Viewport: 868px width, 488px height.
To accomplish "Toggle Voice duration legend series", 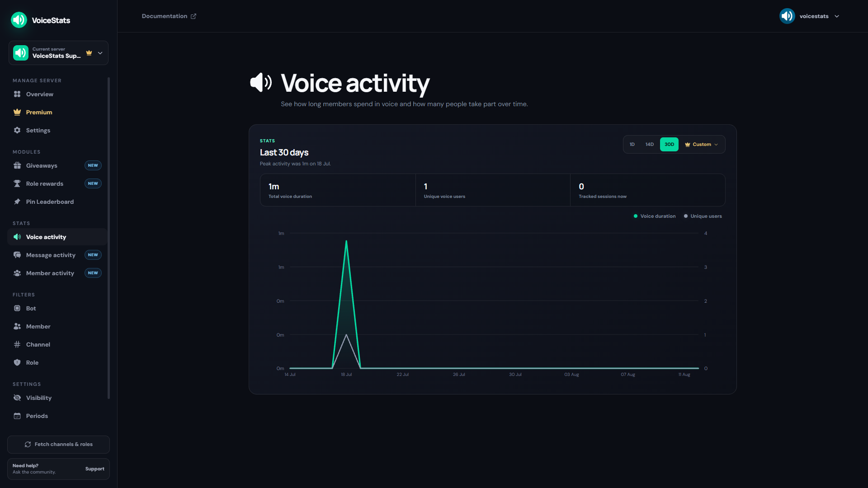I will pos(655,216).
